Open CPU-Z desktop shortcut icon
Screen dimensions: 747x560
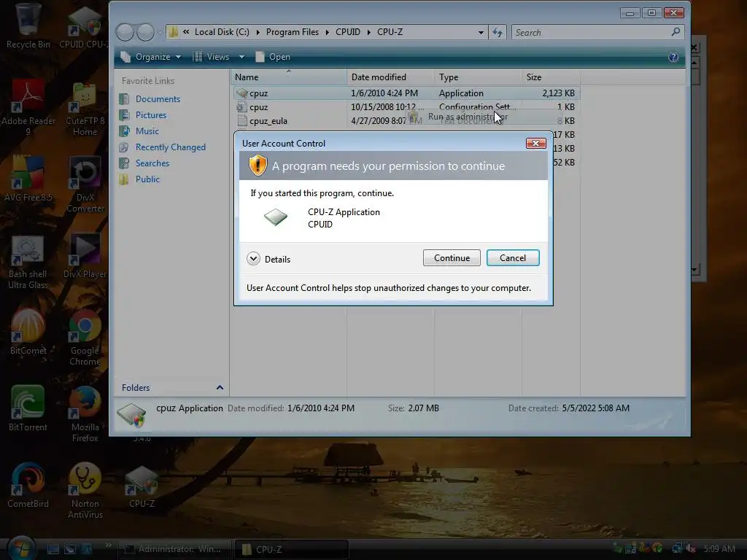142,486
